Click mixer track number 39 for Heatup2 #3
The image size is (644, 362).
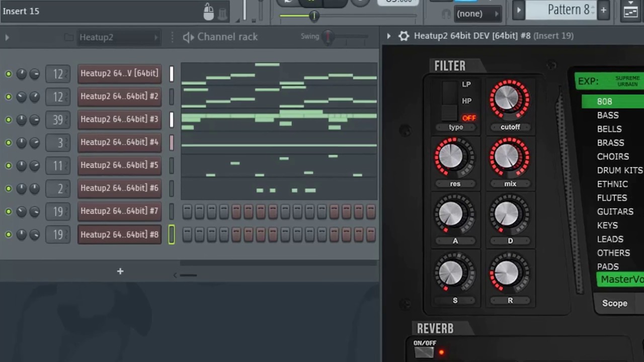click(58, 120)
